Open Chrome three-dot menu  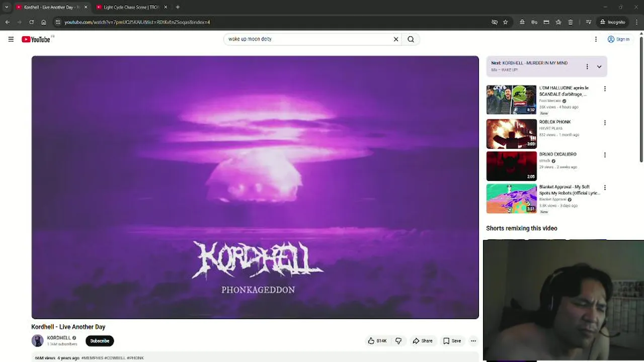[x=636, y=22]
